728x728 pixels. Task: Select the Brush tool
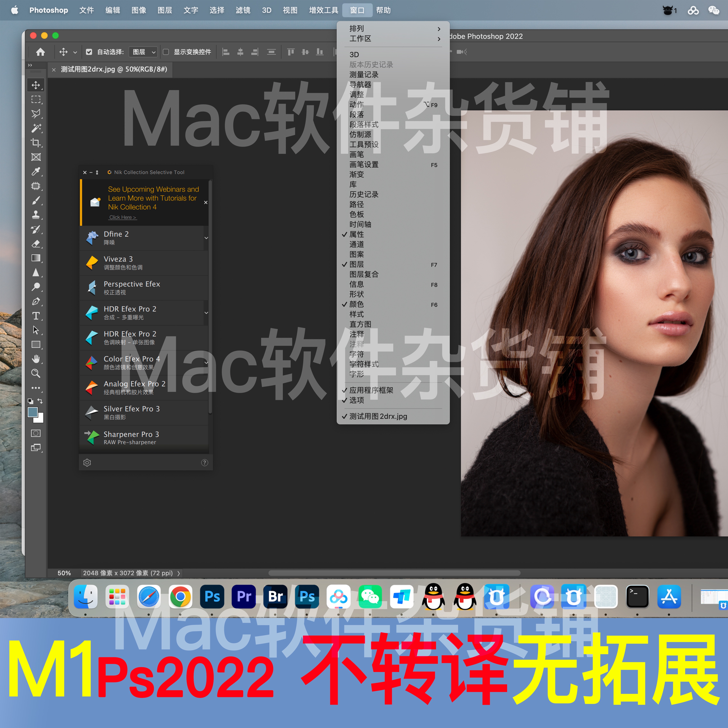36,200
